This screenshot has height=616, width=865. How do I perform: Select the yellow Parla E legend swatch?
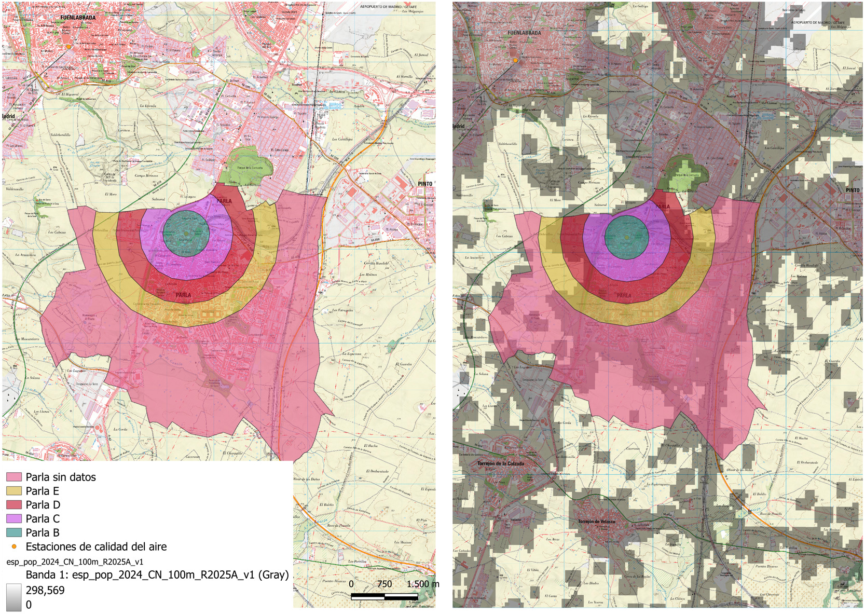point(14,491)
